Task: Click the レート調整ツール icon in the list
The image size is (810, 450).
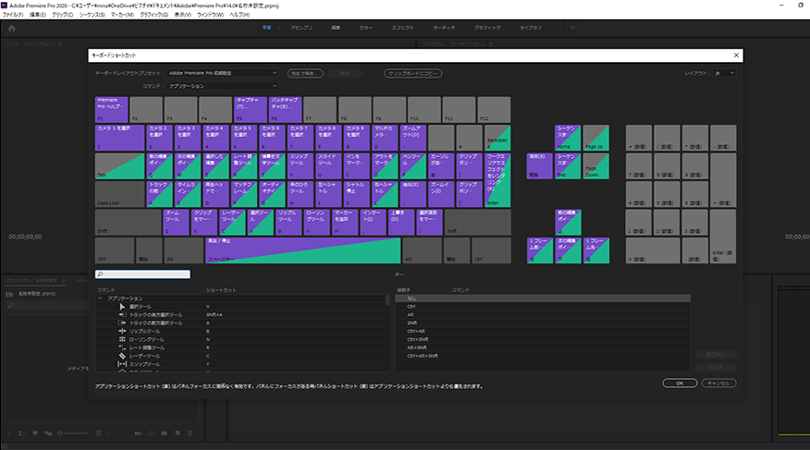Action: [122, 347]
